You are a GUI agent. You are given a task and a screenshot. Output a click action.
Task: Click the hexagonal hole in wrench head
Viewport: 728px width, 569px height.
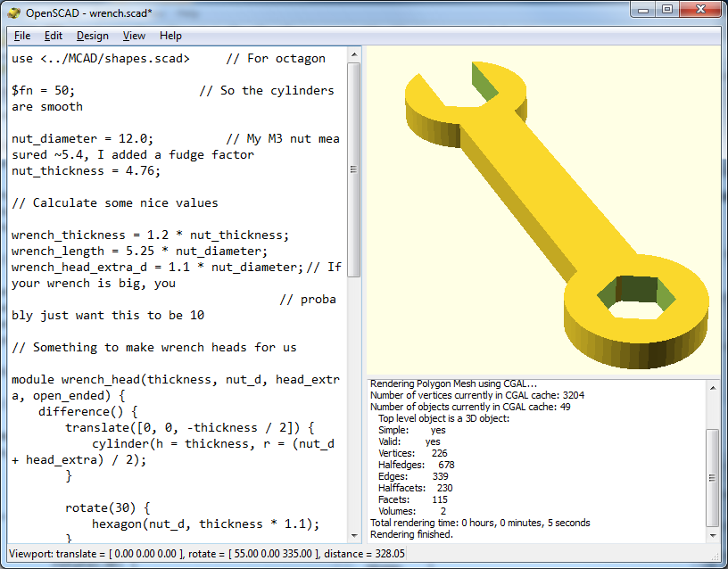coord(635,298)
